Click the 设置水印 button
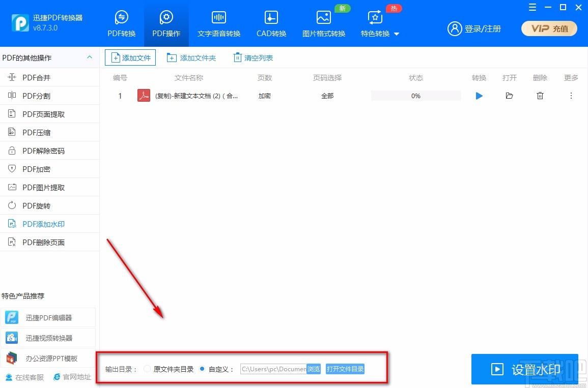Screen dimensions: 588x388 (524, 369)
